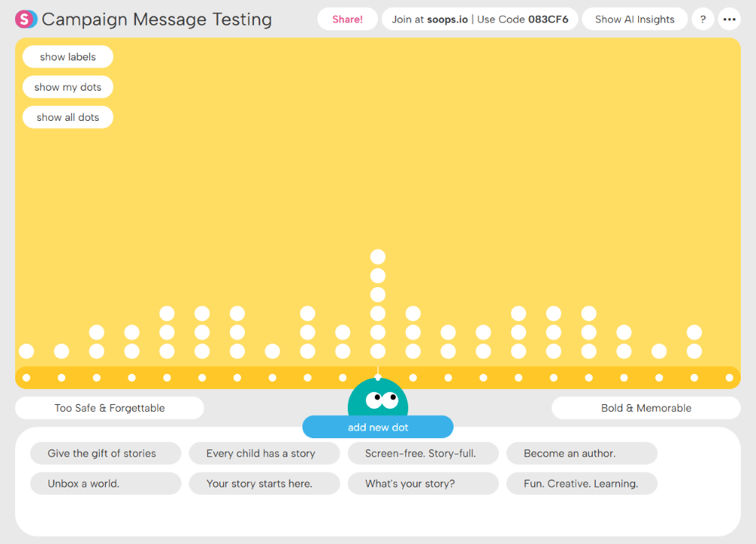The height and width of the screenshot is (544, 756).
Task: Select the topmost white dot in the center stack
Action: pos(378,257)
